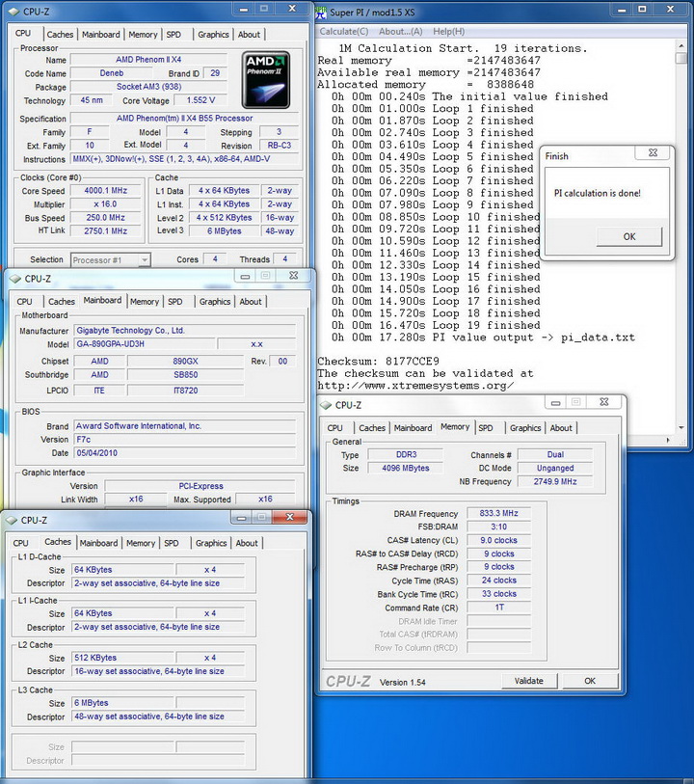The width and height of the screenshot is (694, 784).
Task: Maximize the Super PI window
Action: (x=643, y=9)
